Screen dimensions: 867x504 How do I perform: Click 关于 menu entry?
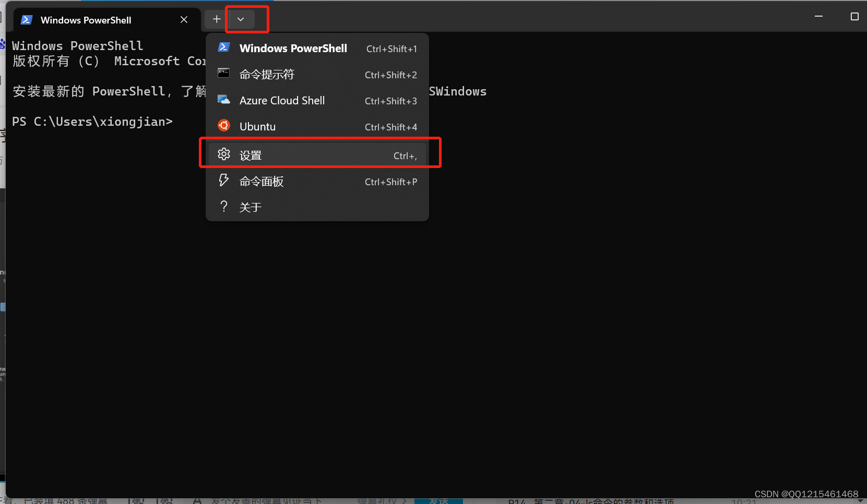[x=317, y=207]
